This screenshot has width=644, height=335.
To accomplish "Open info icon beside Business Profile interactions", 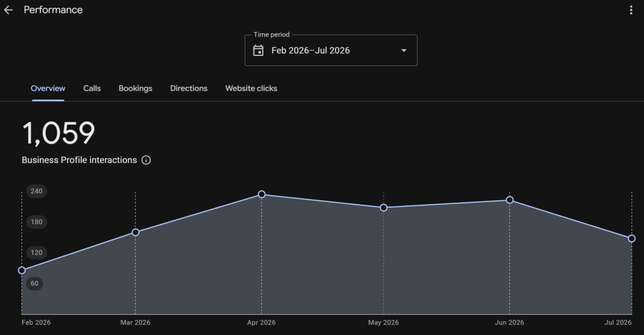I will click(146, 160).
